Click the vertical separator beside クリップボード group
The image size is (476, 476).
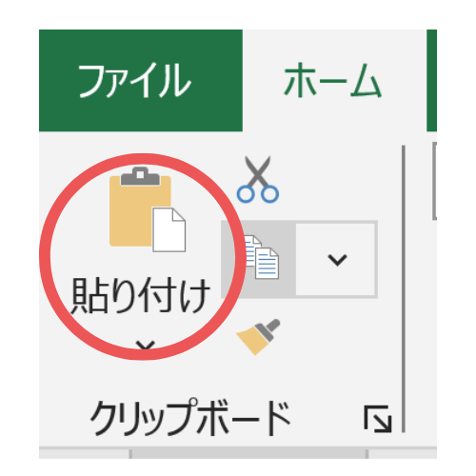click(404, 288)
